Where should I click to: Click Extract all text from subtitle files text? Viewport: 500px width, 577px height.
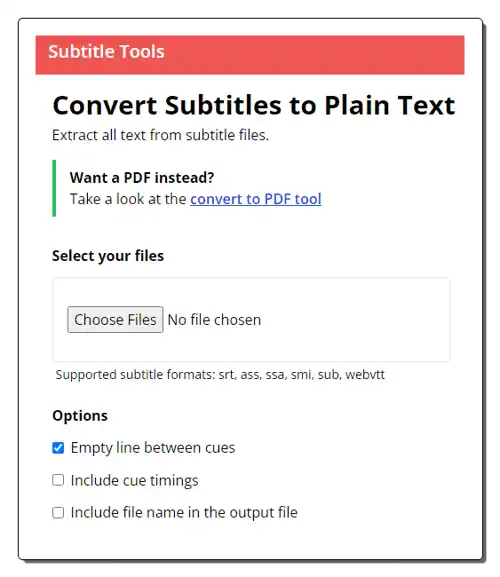160,135
